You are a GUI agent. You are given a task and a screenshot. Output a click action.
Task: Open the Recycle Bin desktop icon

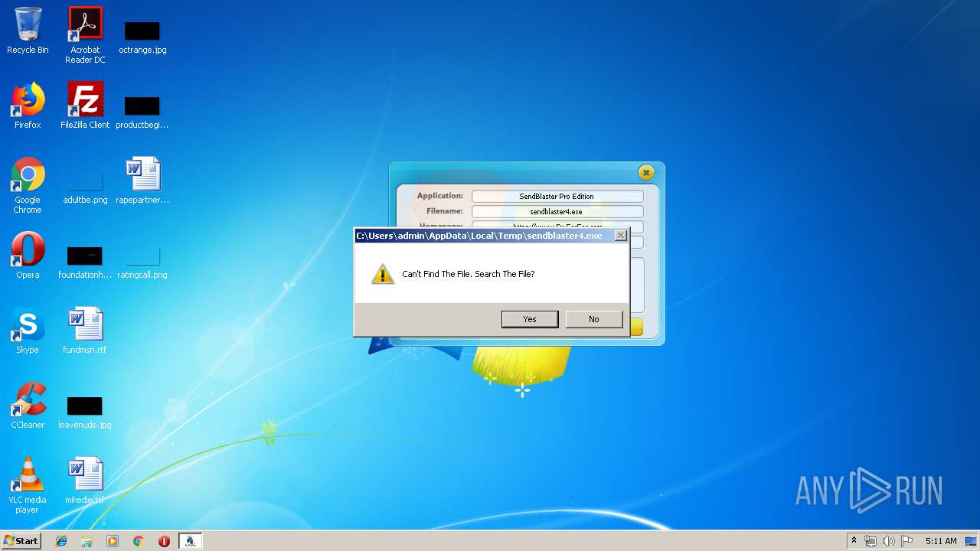pyautogui.click(x=28, y=31)
